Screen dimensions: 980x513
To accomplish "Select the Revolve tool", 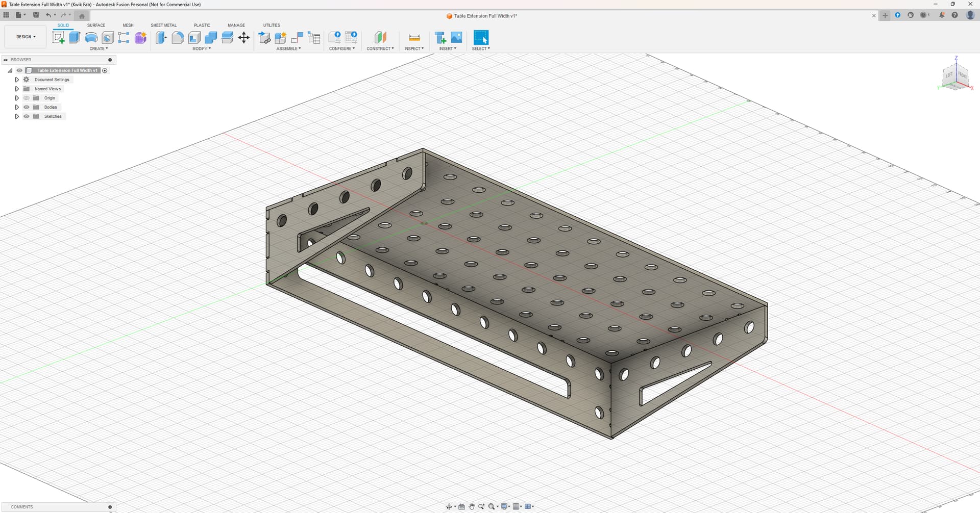I will (x=91, y=37).
